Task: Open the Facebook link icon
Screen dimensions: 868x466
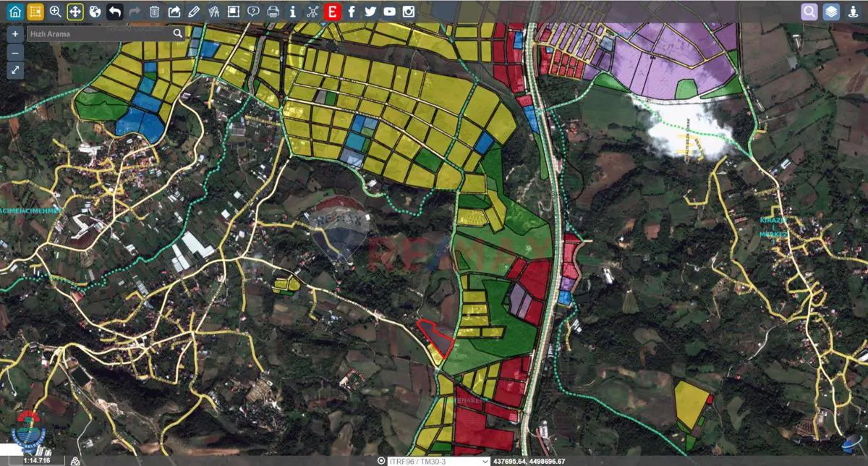Action: [352, 12]
